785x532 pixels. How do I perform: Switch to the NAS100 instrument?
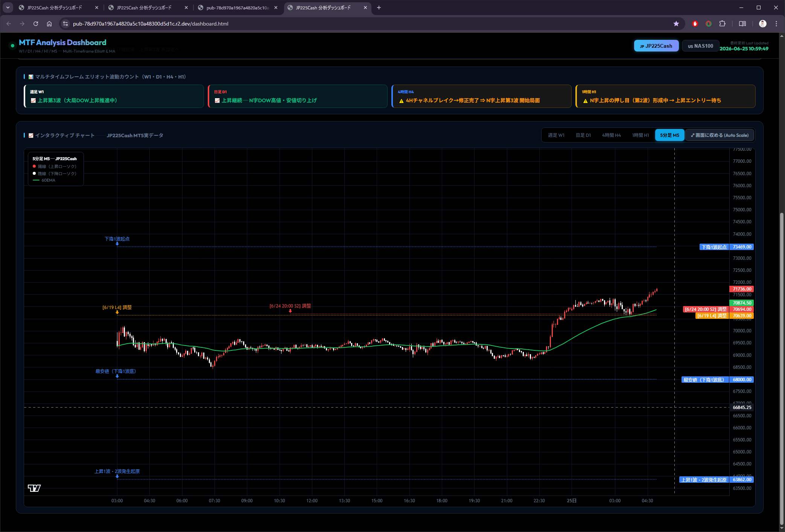pyautogui.click(x=700, y=46)
